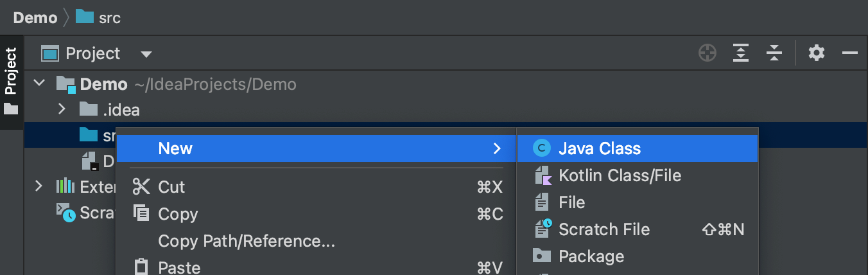This screenshot has width=868, height=275.
Task: Create a new Package from submenu
Action: click(591, 256)
